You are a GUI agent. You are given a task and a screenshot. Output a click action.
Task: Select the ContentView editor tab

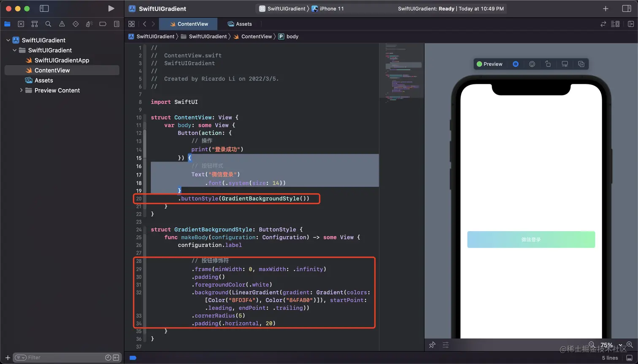coord(189,24)
